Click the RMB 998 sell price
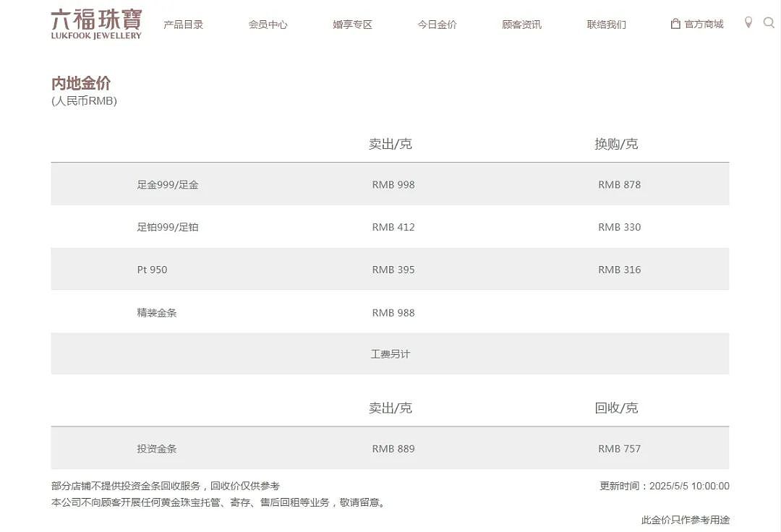Viewport: 781px width, 532px height. coord(393,184)
